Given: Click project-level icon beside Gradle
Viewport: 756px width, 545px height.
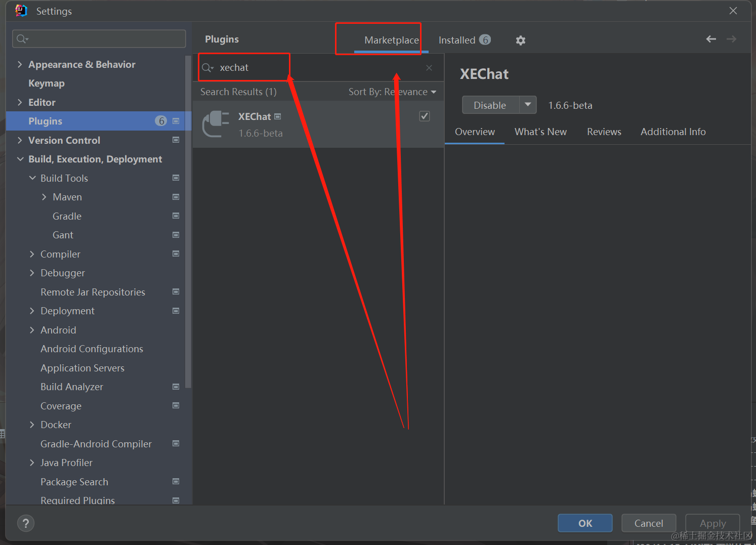Looking at the screenshot, I should tap(176, 216).
